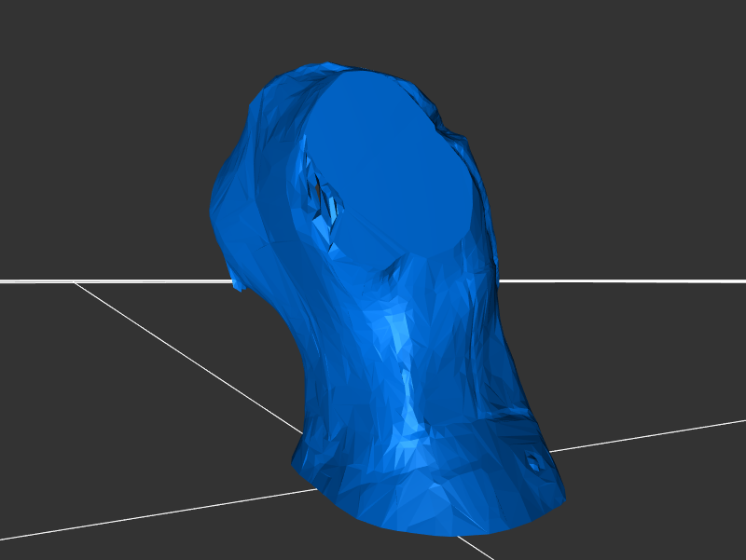Click the thick white horizon line on the left
Screen dimensions: 746x560
tap(112, 280)
